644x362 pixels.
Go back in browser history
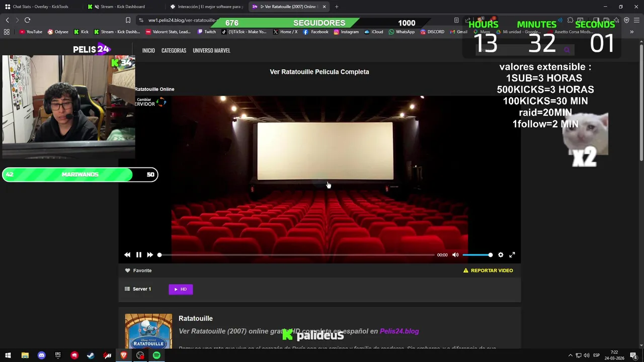(7, 20)
